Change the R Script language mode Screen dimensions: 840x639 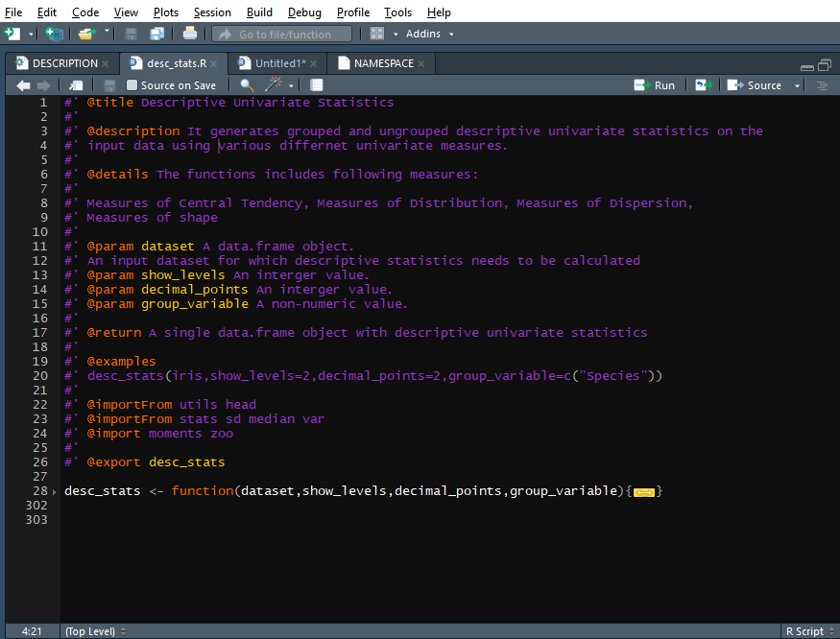[x=806, y=630]
